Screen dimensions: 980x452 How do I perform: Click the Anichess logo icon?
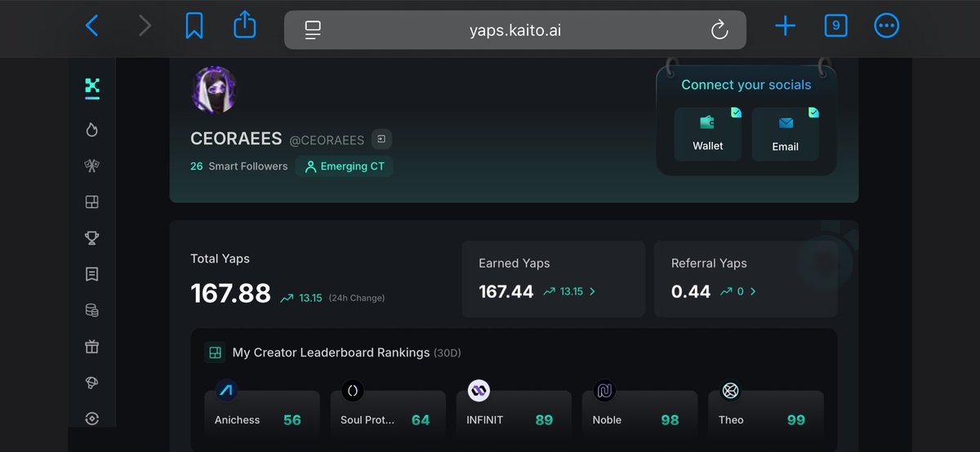(226, 391)
